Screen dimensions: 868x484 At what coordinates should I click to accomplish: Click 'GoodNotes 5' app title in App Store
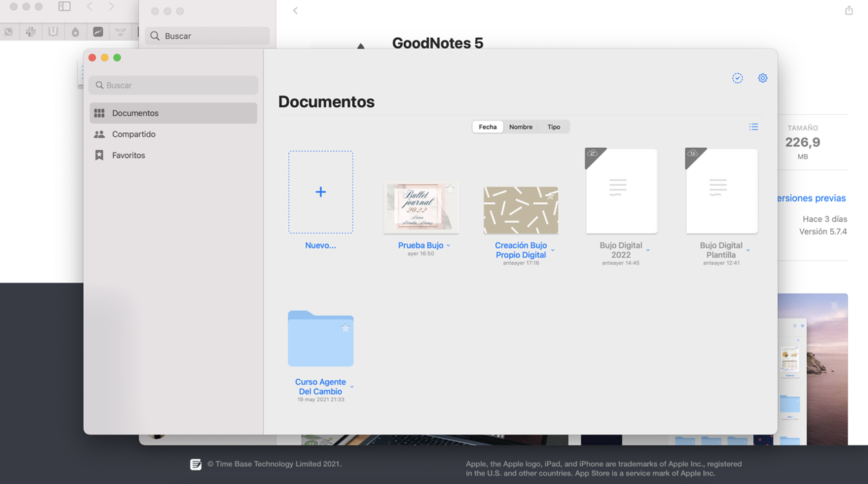tap(437, 43)
